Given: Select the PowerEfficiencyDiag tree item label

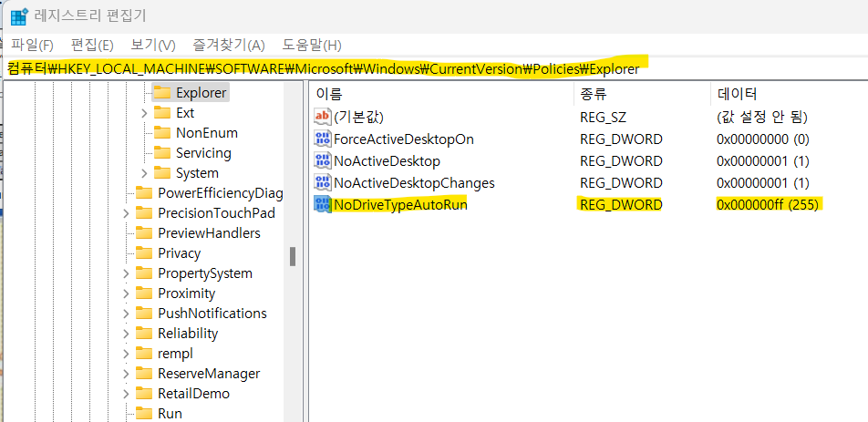Looking at the screenshot, I should (x=221, y=193).
